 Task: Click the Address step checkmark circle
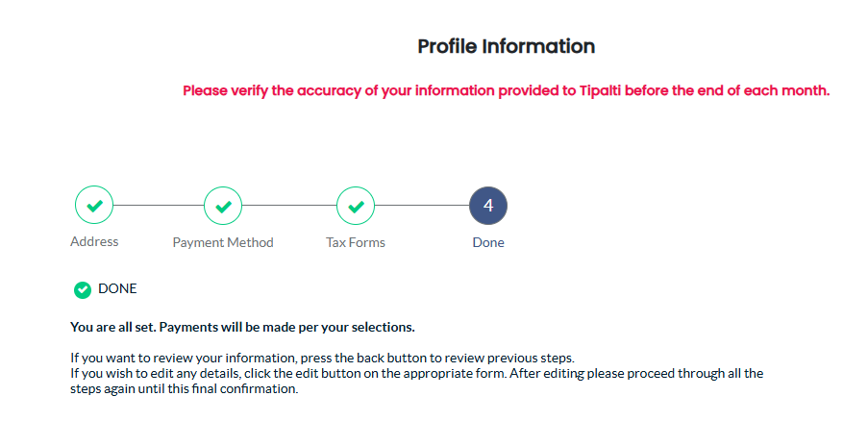coord(94,205)
